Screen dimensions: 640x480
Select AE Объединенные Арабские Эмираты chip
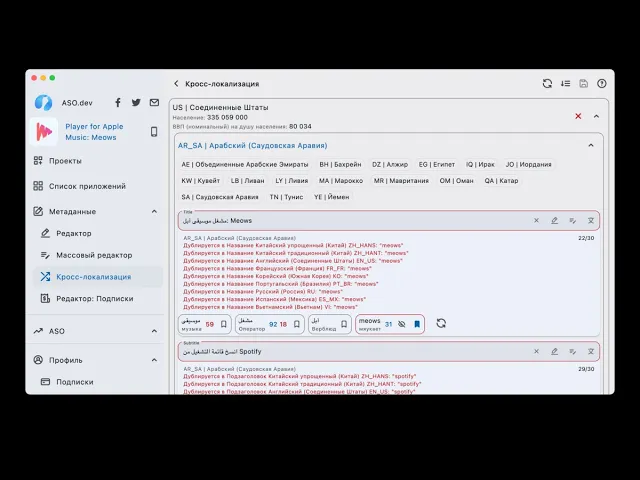click(244, 164)
